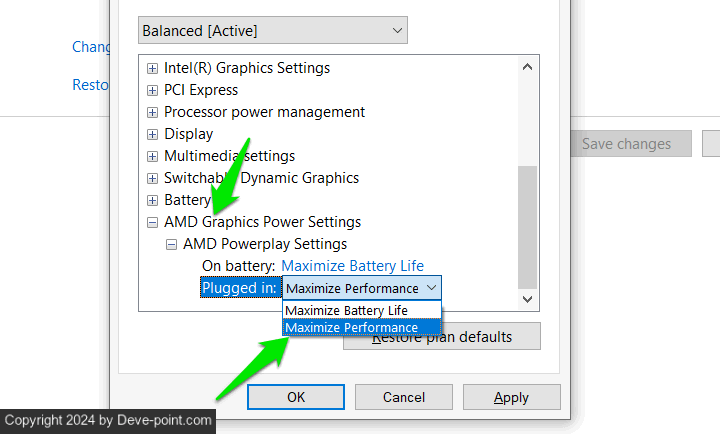Choose Maximize Battery Life from dropdown list
720x434 pixels.
point(346,310)
